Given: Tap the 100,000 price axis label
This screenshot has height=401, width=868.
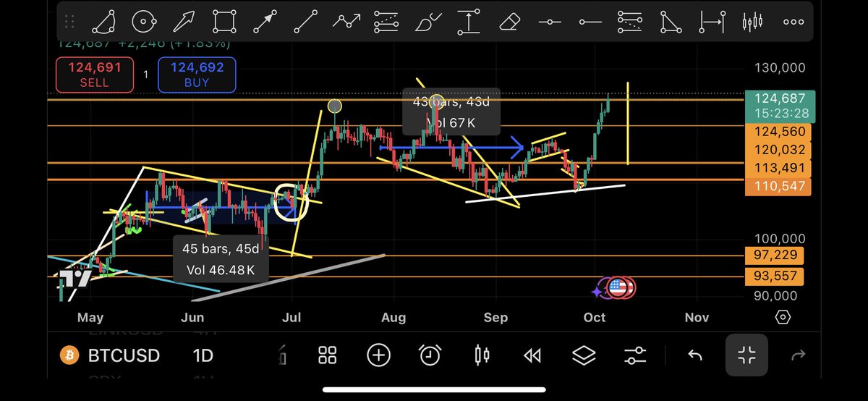Looking at the screenshot, I should click(x=780, y=239).
